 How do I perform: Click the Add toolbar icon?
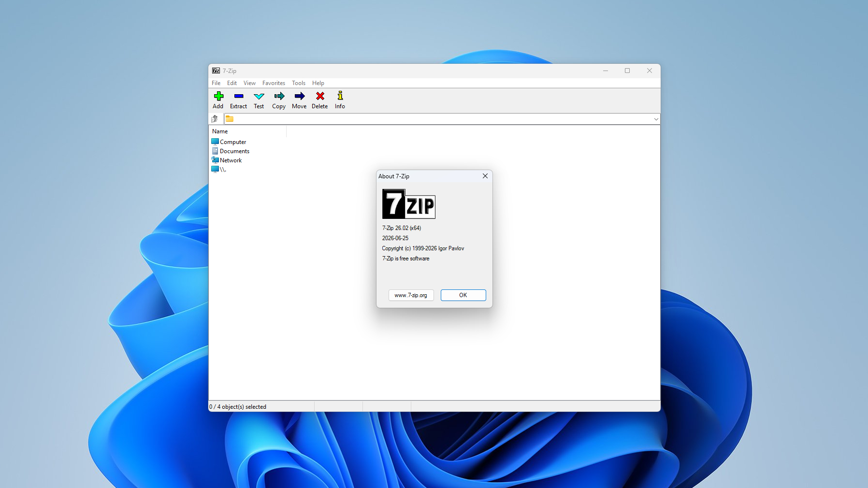218,96
